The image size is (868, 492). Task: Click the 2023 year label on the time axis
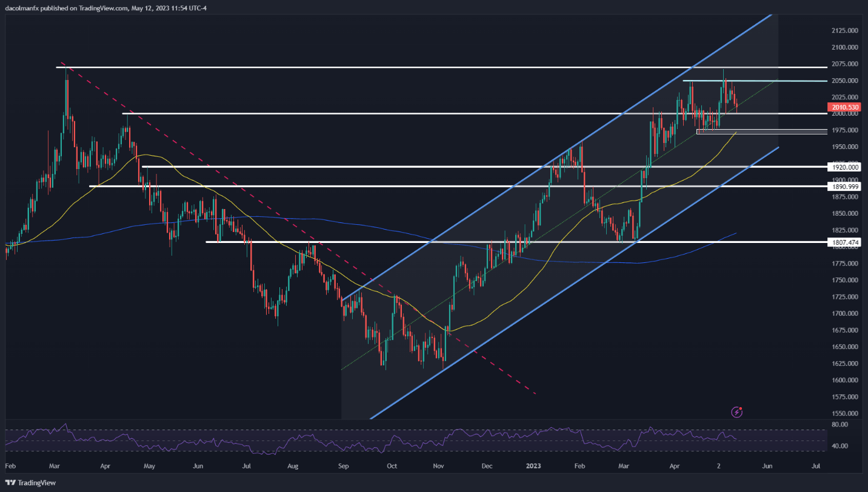[x=535, y=467]
